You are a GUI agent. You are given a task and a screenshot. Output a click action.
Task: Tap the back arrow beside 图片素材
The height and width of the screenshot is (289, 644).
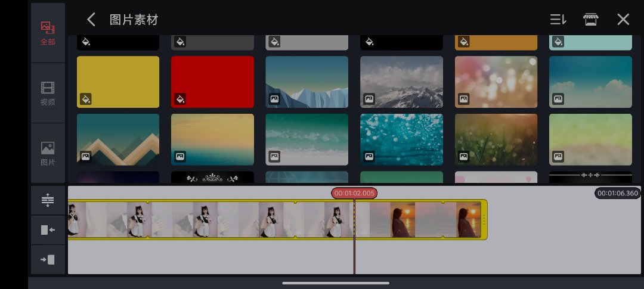pos(91,20)
